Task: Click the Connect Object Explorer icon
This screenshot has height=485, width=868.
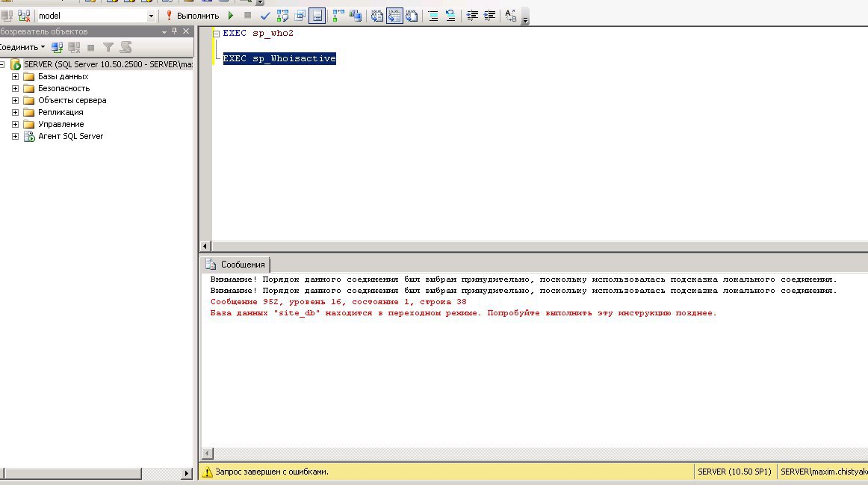Action: pos(57,46)
